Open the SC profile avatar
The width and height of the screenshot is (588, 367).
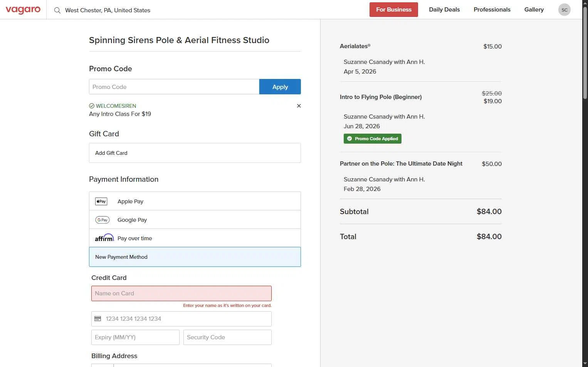(x=564, y=10)
